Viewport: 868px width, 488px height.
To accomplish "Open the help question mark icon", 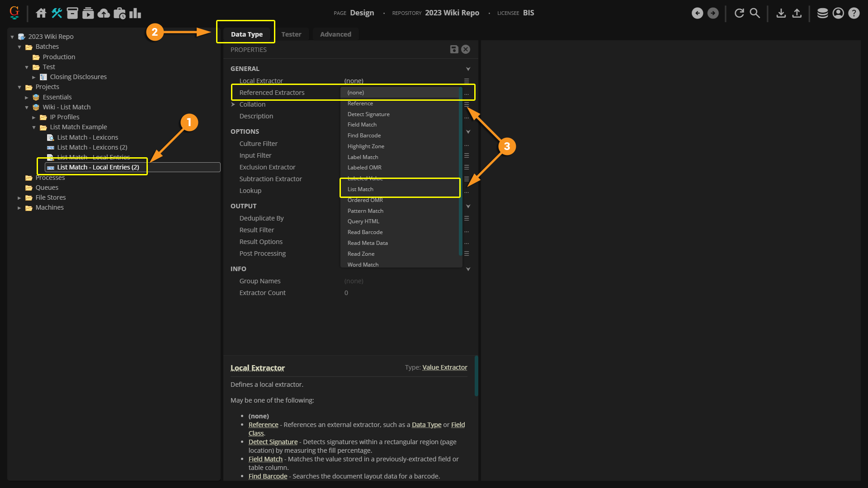I will (854, 13).
